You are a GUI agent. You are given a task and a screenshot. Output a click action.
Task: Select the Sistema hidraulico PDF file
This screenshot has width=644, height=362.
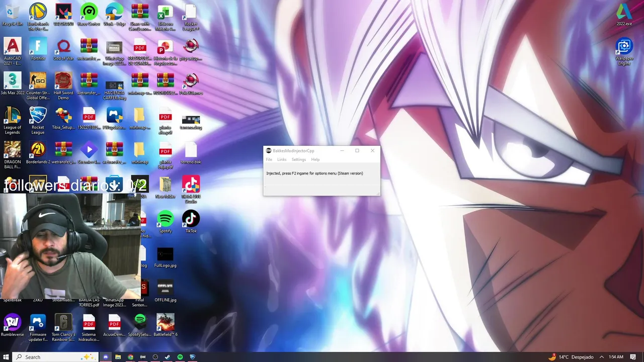(89, 327)
